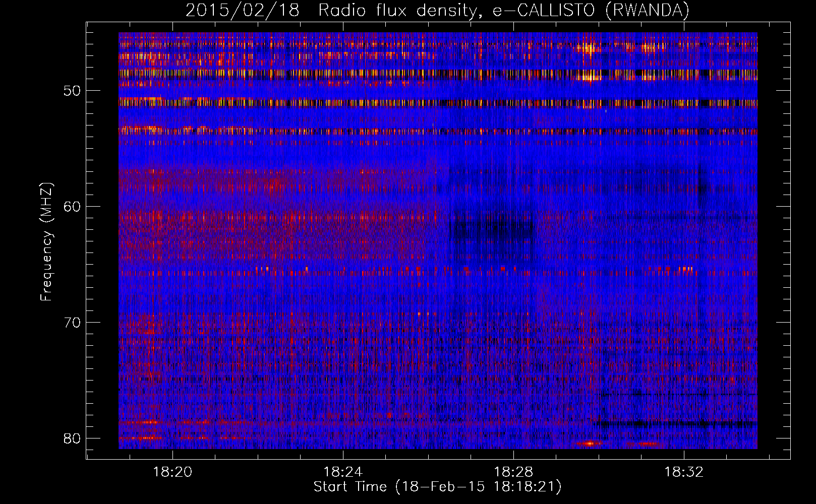Click the 70 frequency tick label
The image size is (816, 504).
[x=72, y=323]
